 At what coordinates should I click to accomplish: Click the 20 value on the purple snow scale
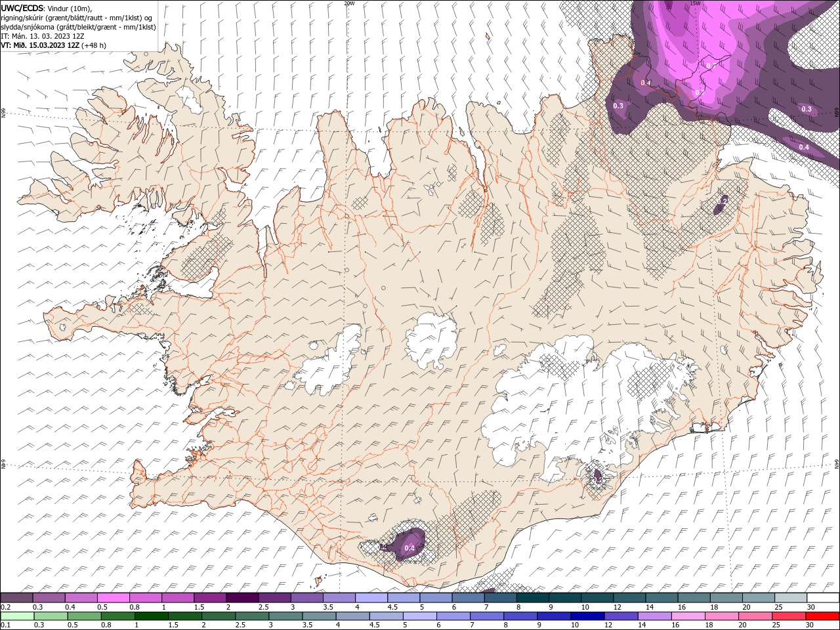746,608
